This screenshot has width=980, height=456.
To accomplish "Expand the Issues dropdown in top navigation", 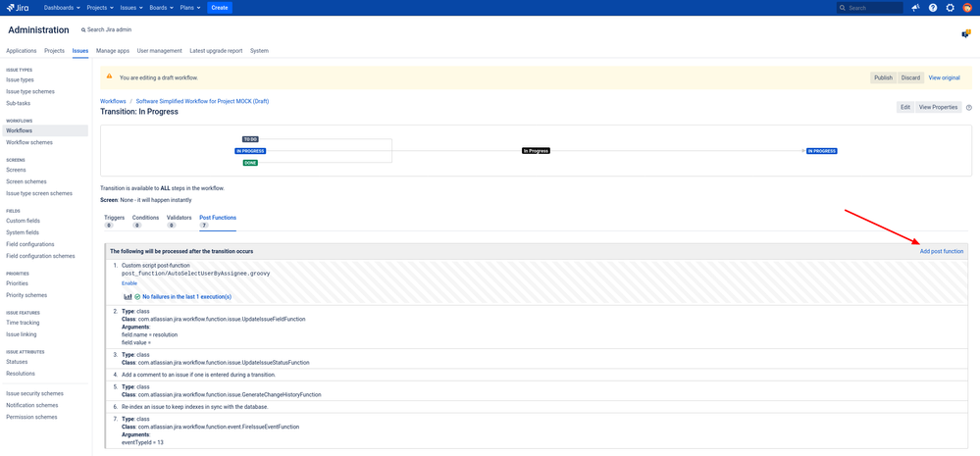I will point(131,8).
